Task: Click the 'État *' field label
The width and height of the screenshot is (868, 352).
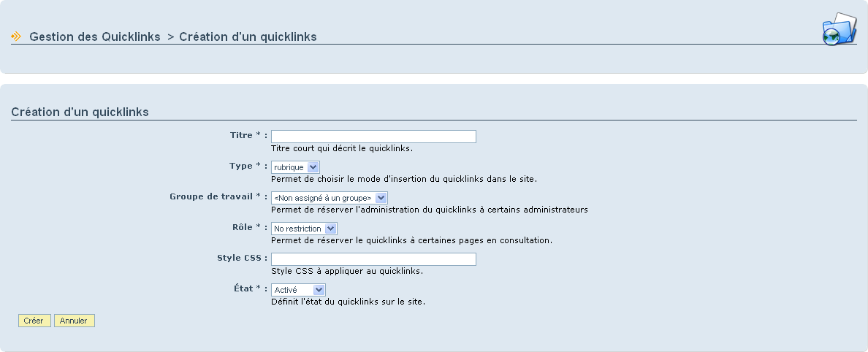Action: tap(251, 288)
